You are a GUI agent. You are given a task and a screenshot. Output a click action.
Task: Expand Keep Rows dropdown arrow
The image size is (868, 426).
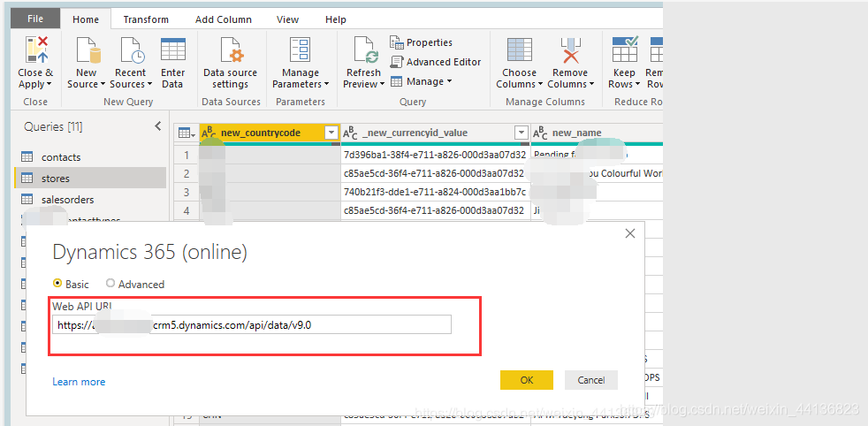coord(637,84)
